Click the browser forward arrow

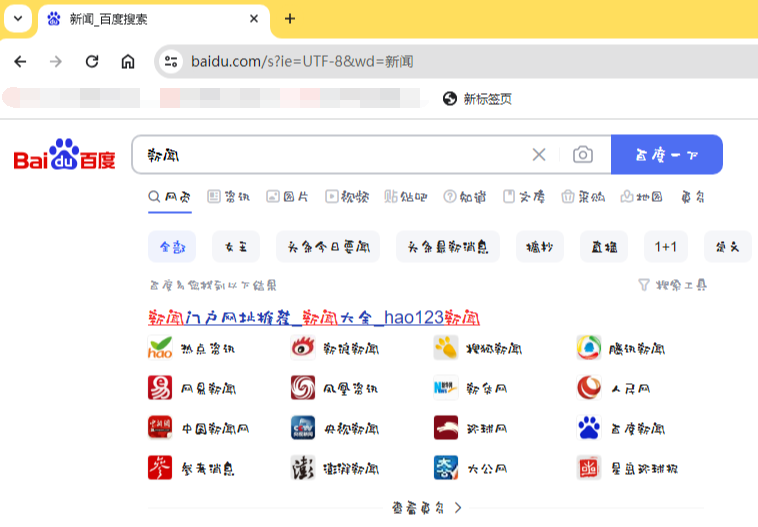click(56, 61)
